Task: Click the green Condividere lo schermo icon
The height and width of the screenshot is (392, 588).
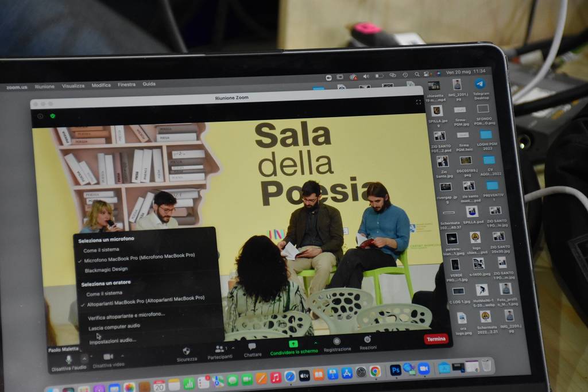Action: coord(293,344)
